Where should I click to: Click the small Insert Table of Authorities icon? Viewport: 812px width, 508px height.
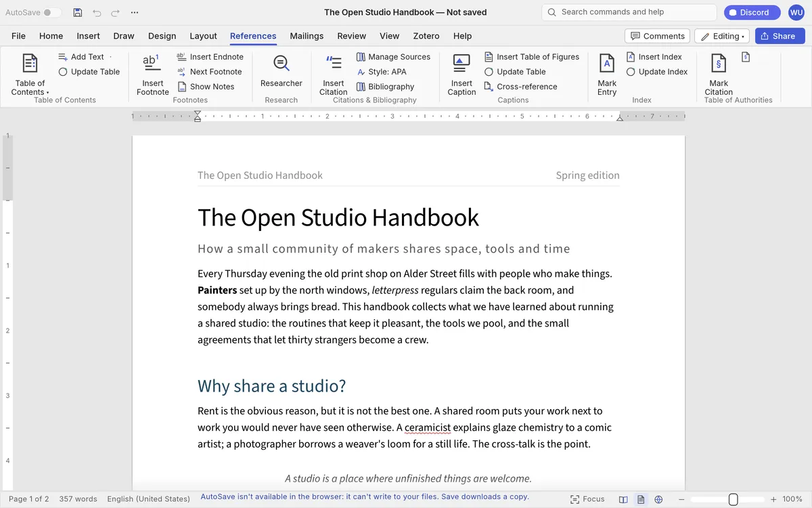[746, 57]
